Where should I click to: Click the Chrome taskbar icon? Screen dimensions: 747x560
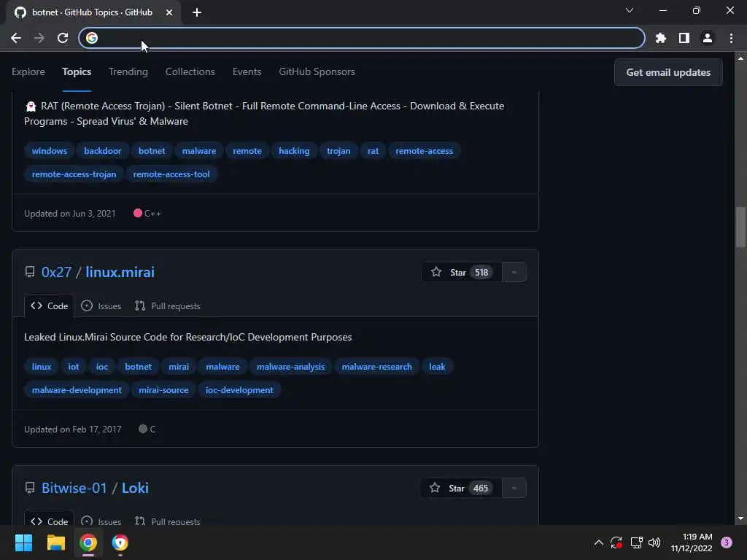pyautogui.click(x=88, y=542)
